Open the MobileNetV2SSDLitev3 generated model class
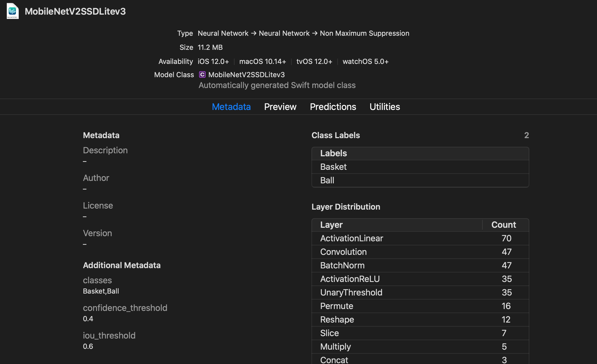The height and width of the screenshot is (364, 597). coord(246,75)
